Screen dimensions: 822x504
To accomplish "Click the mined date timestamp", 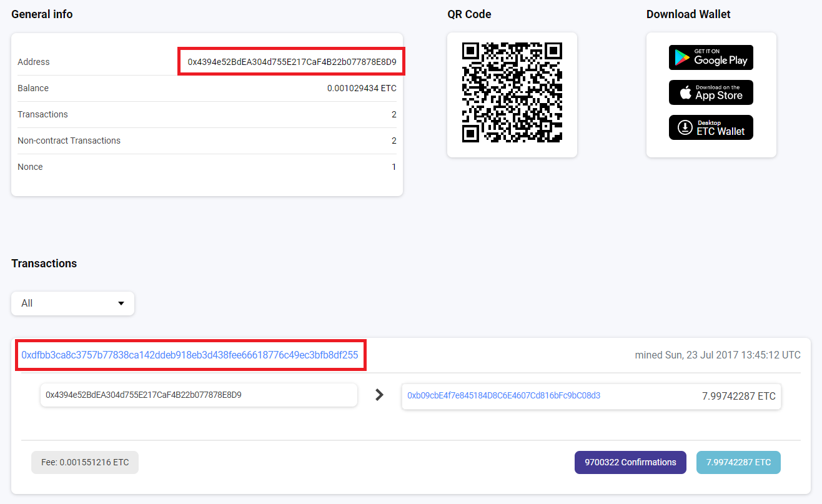I will 717,355.
